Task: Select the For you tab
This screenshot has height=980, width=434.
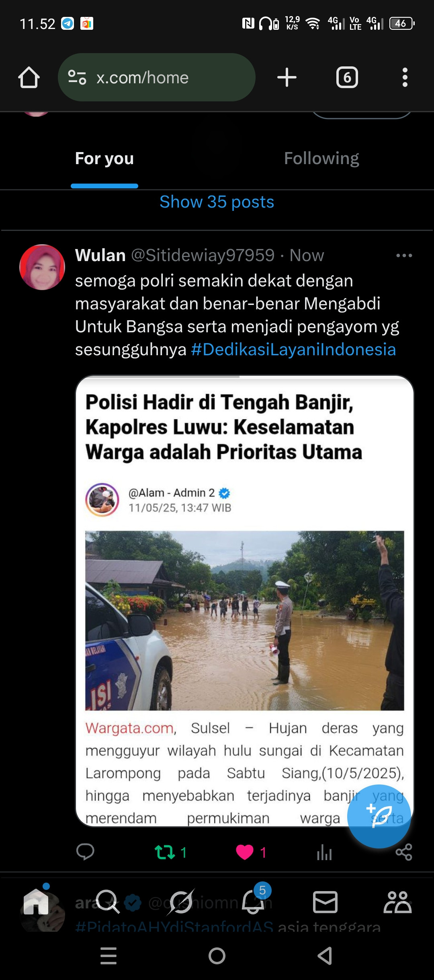Action: click(x=104, y=158)
